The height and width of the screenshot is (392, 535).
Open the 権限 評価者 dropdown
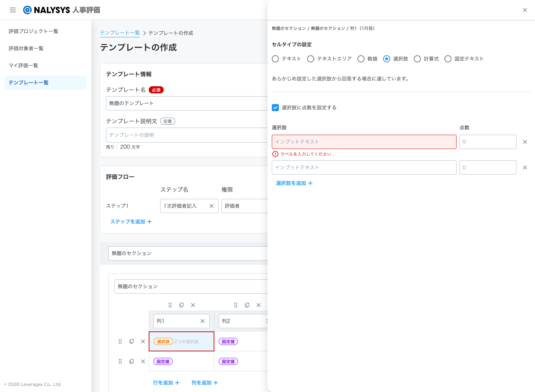click(x=245, y=206)
